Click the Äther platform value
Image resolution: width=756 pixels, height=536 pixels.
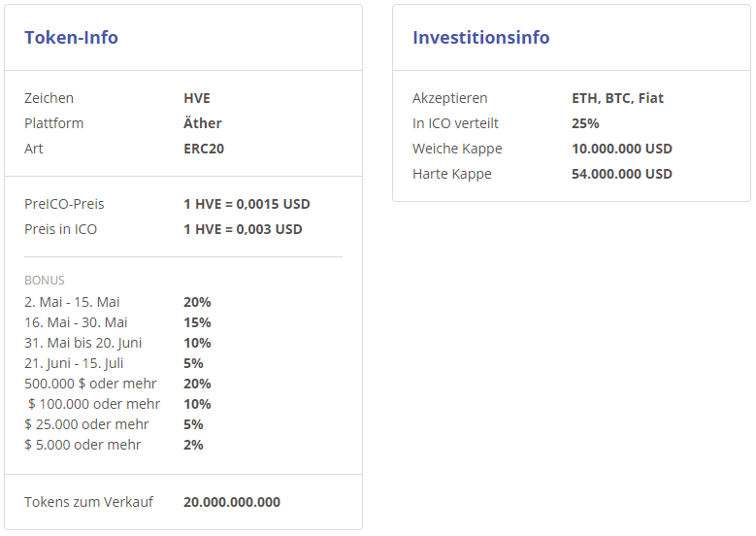203,123
